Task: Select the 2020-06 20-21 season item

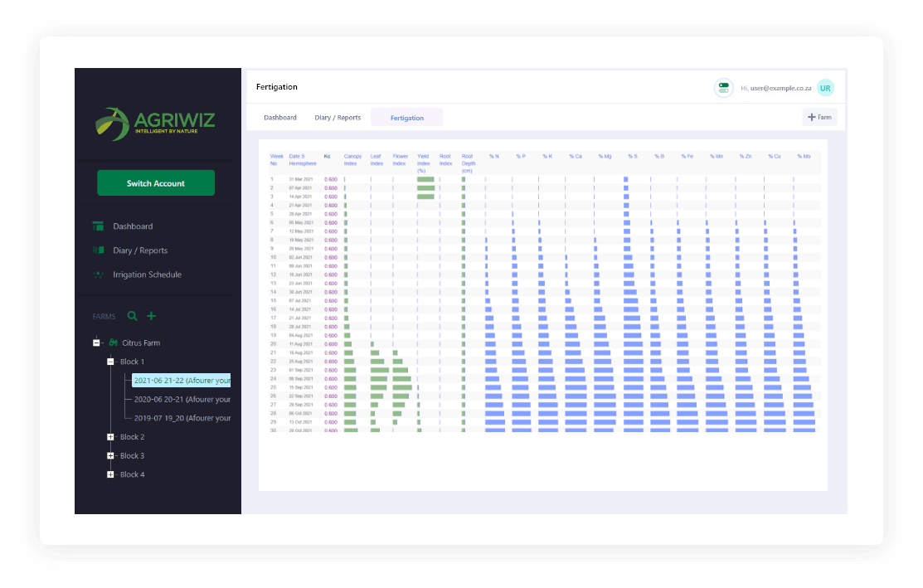Action: click(x=182, y=399)
